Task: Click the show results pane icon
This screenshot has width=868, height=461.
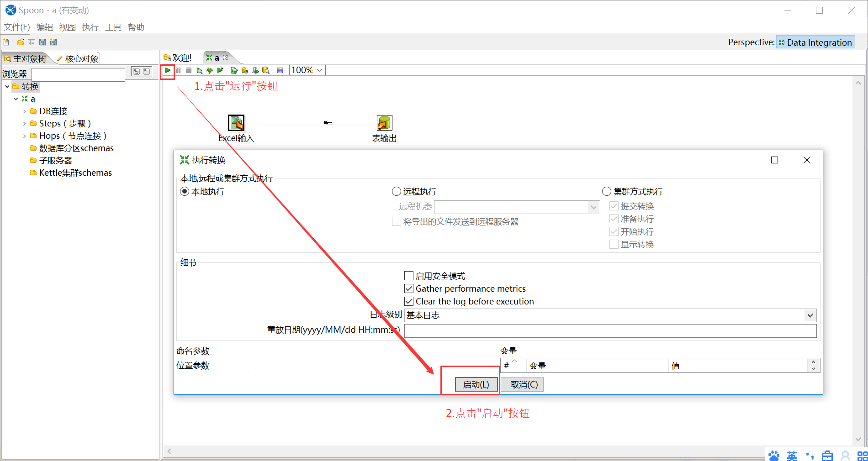Action: coord(280,70)
